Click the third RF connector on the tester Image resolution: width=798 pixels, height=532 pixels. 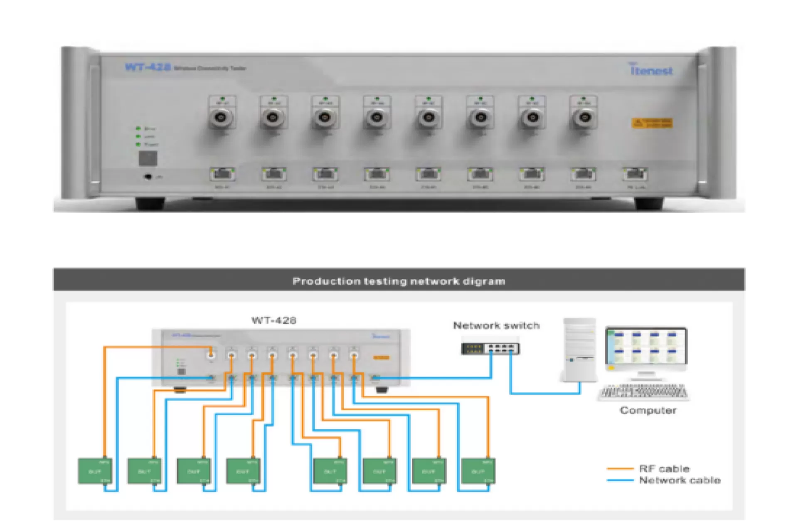(325, 117)
